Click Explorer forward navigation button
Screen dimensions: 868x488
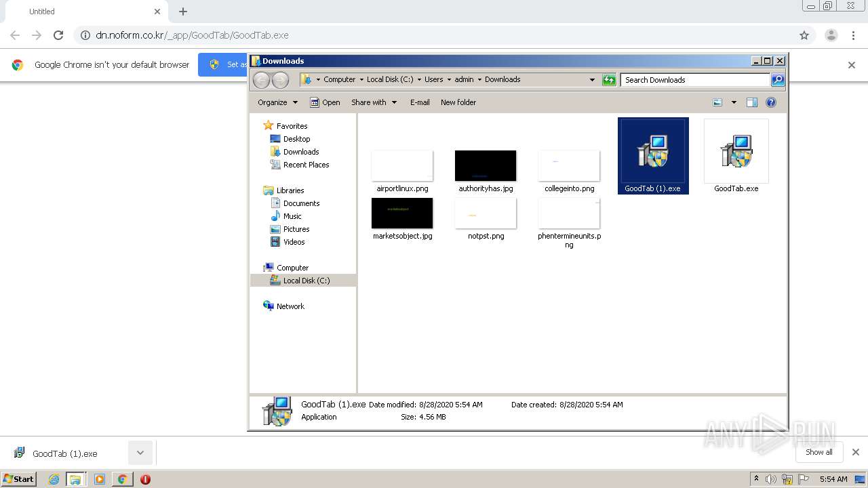pyautogui.click(x=280, y=80)
